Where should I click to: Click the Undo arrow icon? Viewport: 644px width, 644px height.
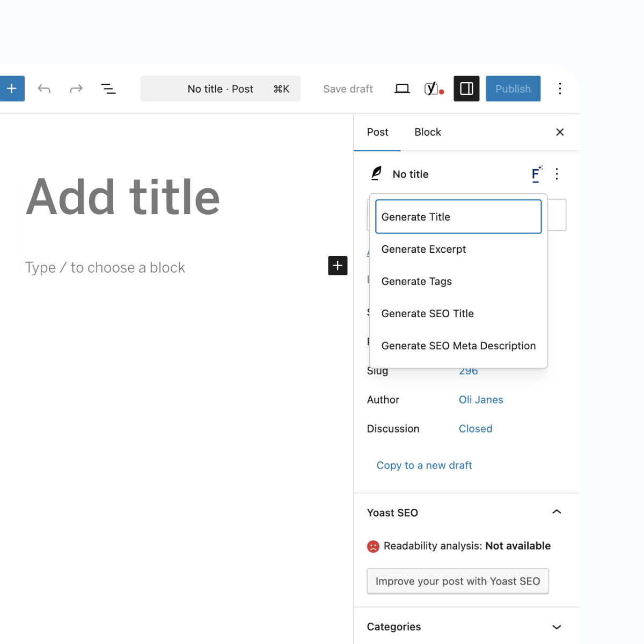tap(44, 89)
